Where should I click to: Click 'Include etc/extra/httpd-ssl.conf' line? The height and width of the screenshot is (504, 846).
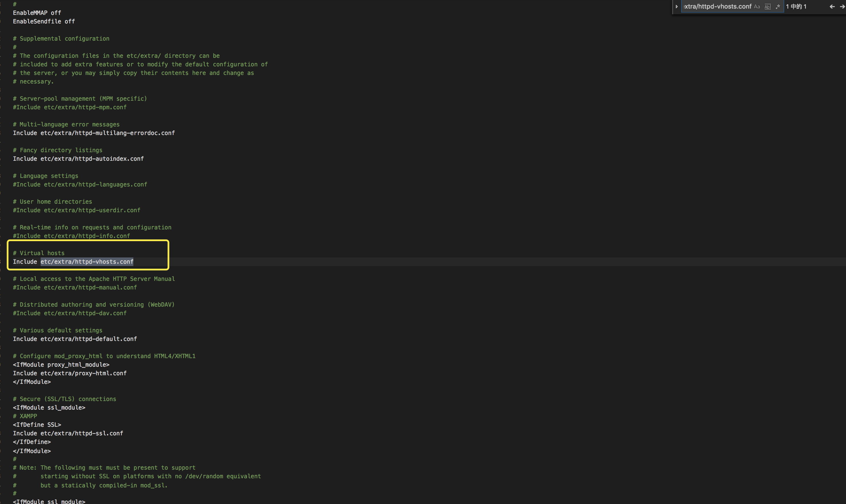click(x=68, y=433)
